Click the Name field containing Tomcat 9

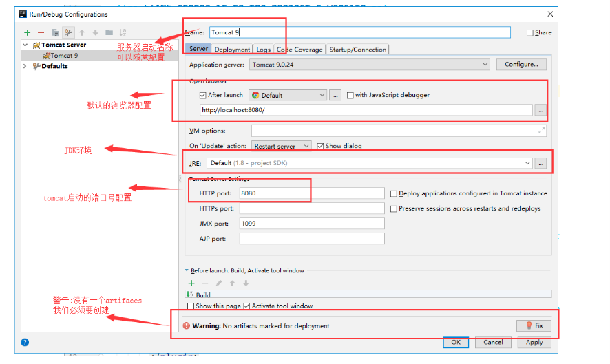click(360, 32)
